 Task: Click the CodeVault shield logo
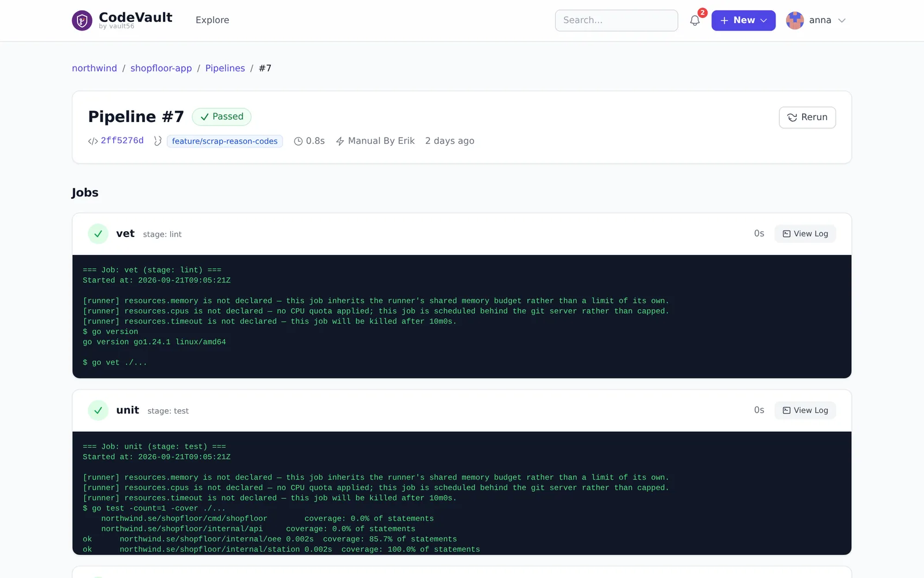82,21
